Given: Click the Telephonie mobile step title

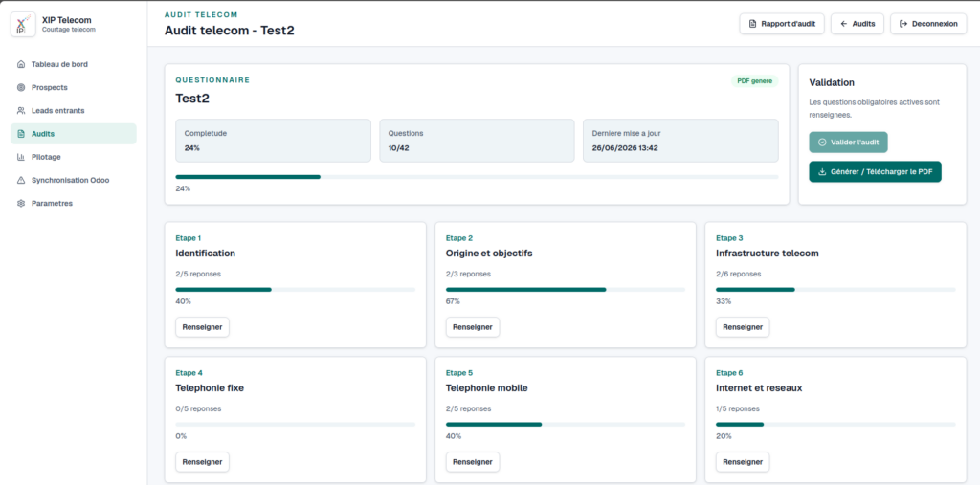Looking at the screenshot, I should coord(487,388).
